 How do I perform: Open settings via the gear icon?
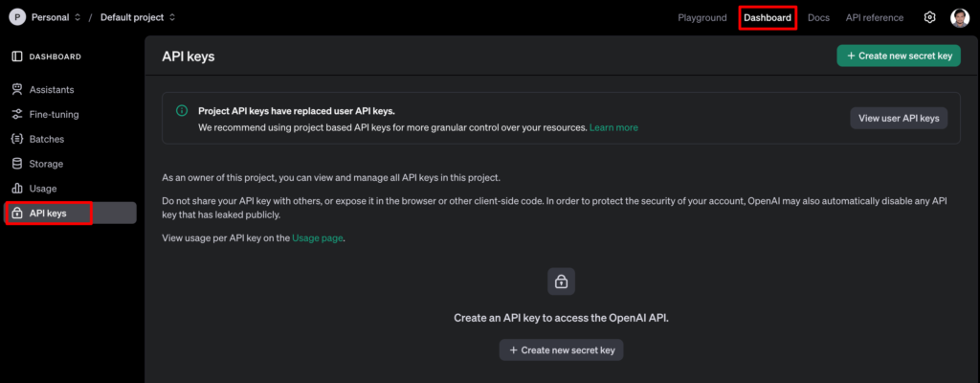929,17
